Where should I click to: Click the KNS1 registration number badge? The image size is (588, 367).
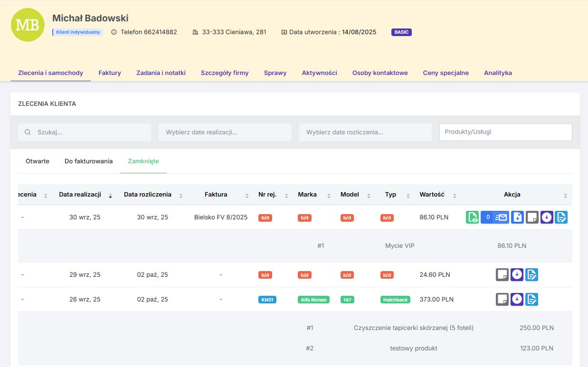click(267, 300)
